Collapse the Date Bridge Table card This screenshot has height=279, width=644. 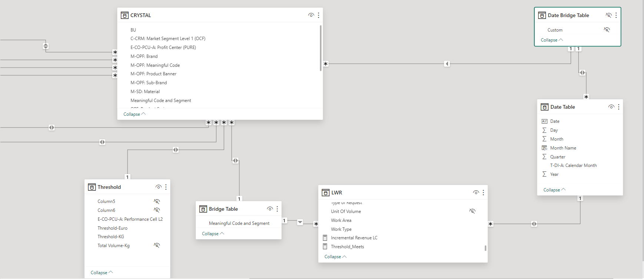[x=552, y=40]
